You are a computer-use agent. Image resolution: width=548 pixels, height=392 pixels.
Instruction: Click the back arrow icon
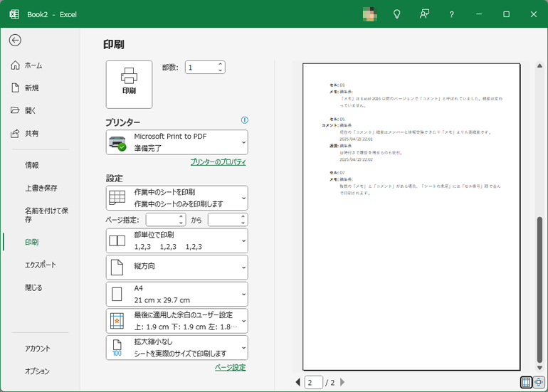15,41
